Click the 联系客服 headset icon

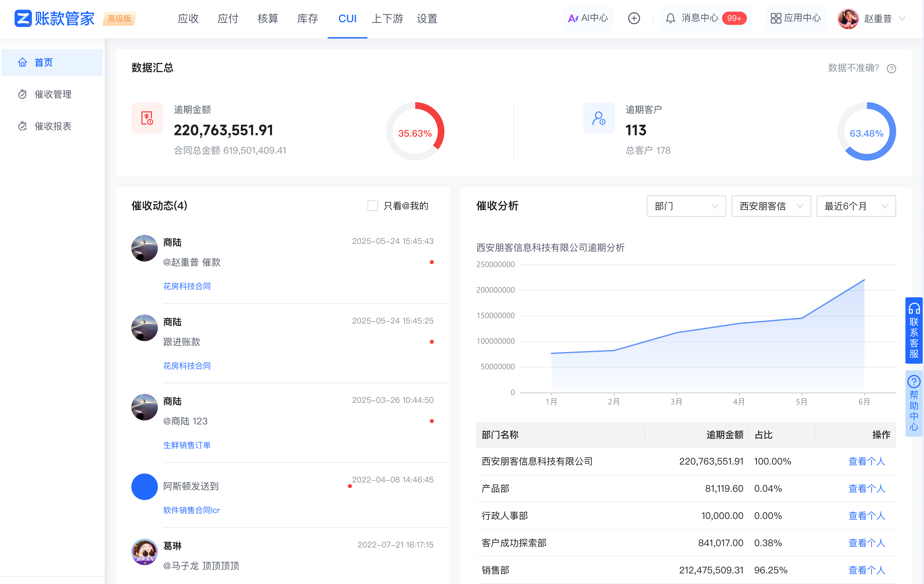[x=914, y=309]
